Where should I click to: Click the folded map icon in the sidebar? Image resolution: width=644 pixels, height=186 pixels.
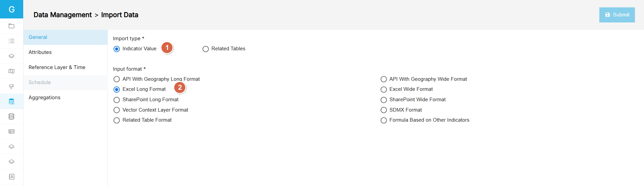pyautogui.click(x=11, y=71)
